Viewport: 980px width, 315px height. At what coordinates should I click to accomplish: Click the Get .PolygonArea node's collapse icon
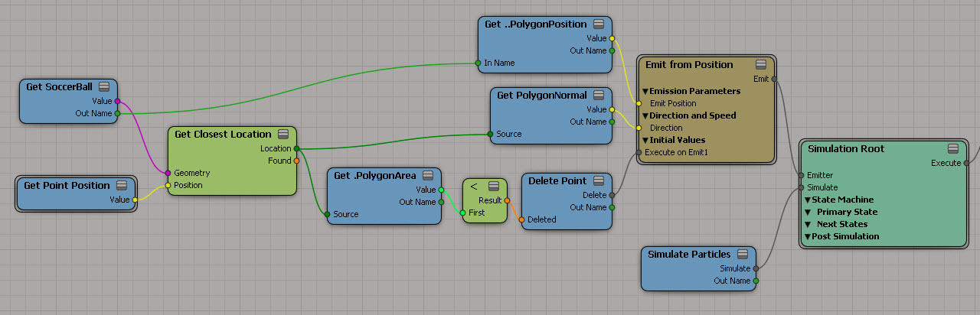[428, 175]
